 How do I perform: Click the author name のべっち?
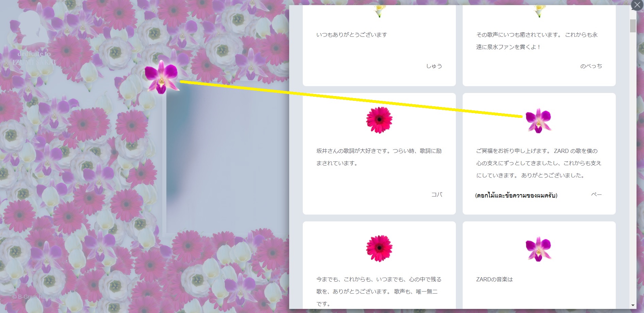pyautogui.click(x=591, y=66)
